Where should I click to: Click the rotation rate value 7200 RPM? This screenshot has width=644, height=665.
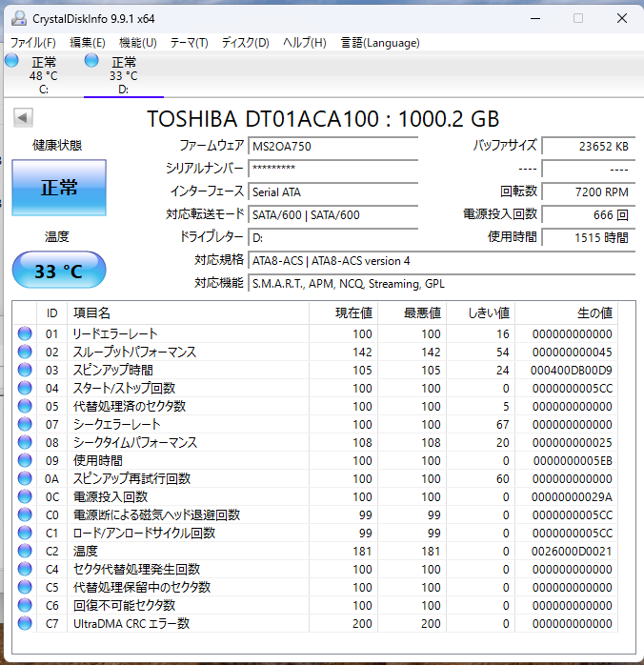click(x=589, y=192)
